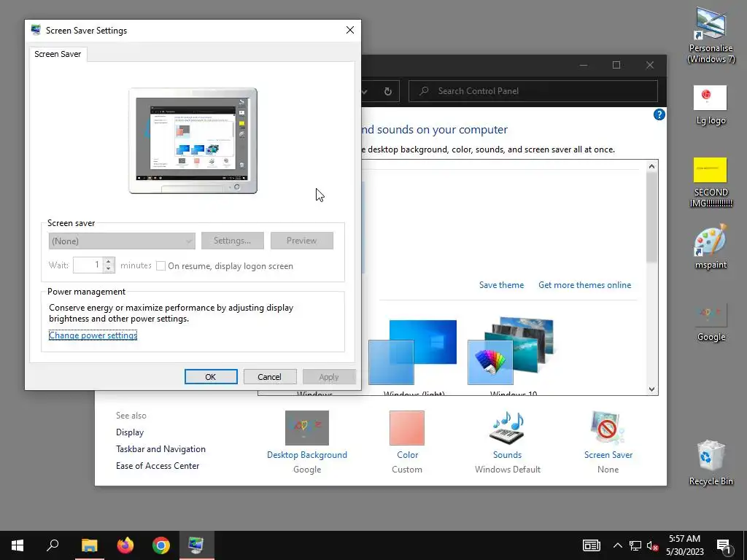Click Save theme link
The image size is (747, 560).
[501, 285]
